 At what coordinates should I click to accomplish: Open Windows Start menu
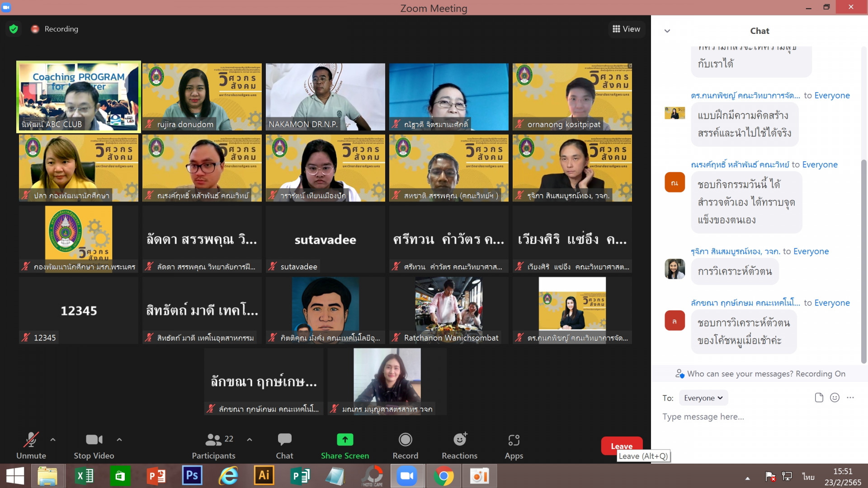[15, 476]
